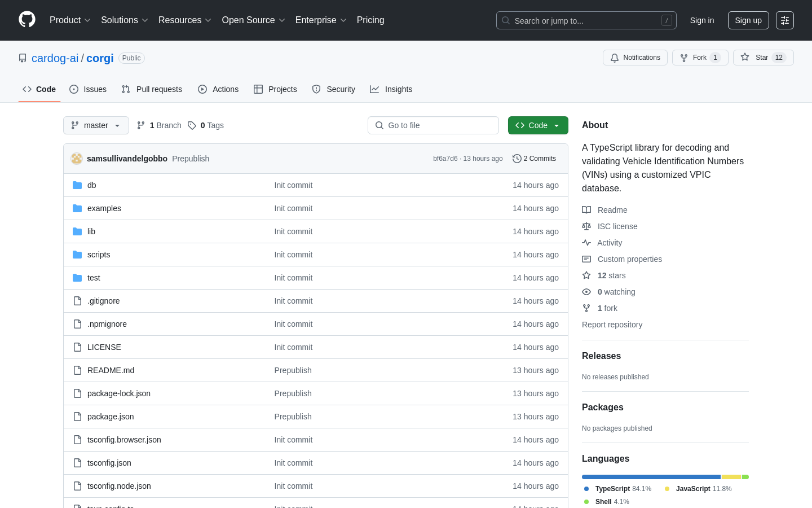The height and width of the screenshot is (508, 812).
Task: Click the ISC license scale icon
Action: click(x=586, y=226)
